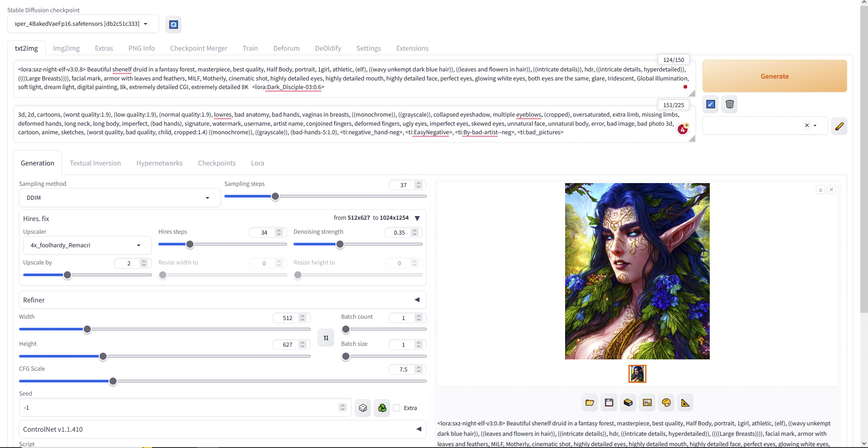Send image to extras ruler icon
This screenshot has height=448, width=868.
[685, 403]
